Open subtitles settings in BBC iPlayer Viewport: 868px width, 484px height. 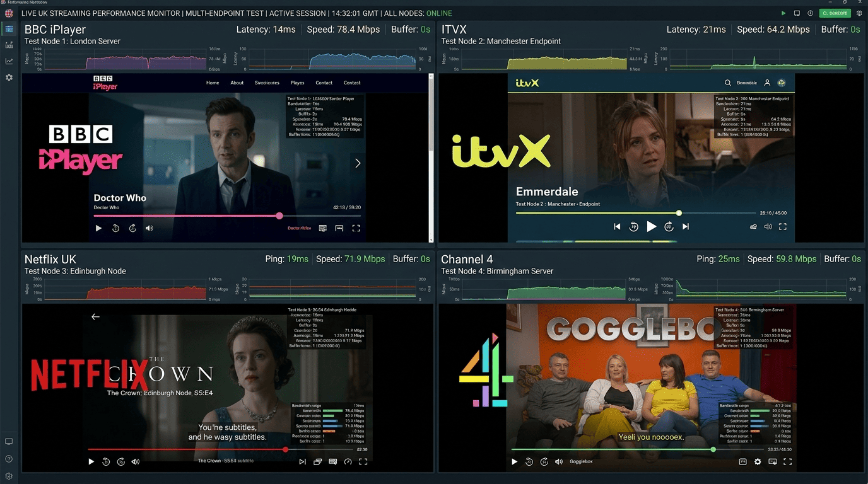323,228
